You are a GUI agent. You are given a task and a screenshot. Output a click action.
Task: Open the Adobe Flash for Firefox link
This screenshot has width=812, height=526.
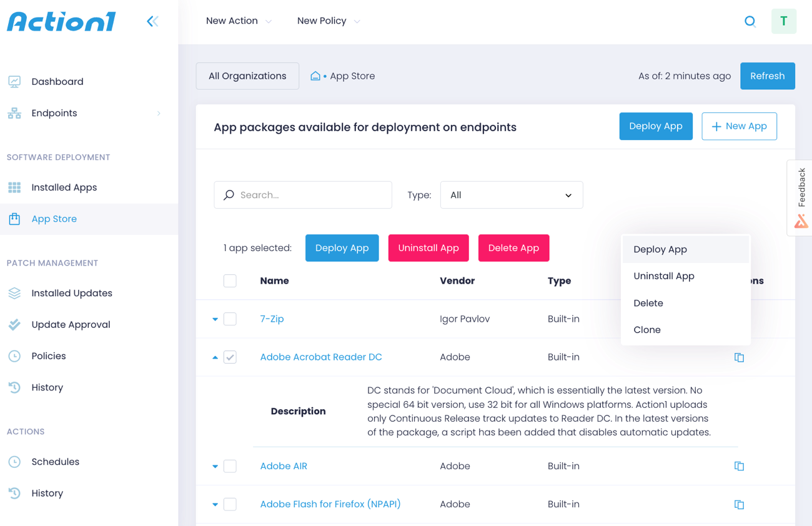tap(330, 504)
